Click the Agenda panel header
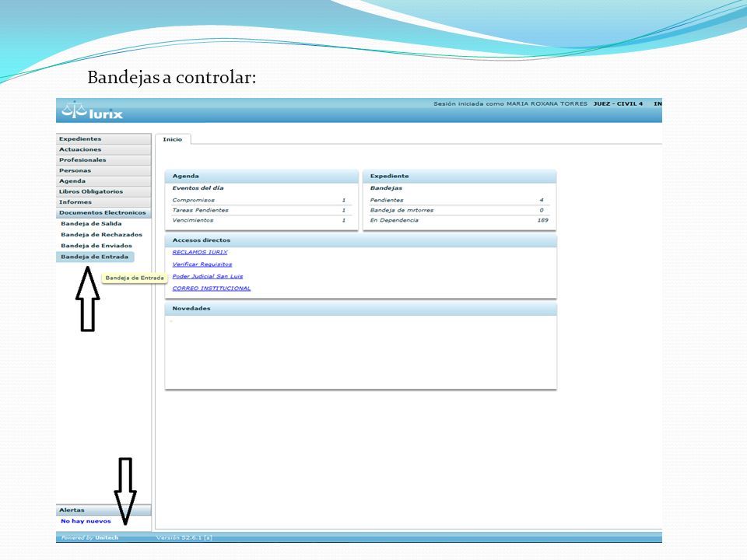 pos(261,176)
